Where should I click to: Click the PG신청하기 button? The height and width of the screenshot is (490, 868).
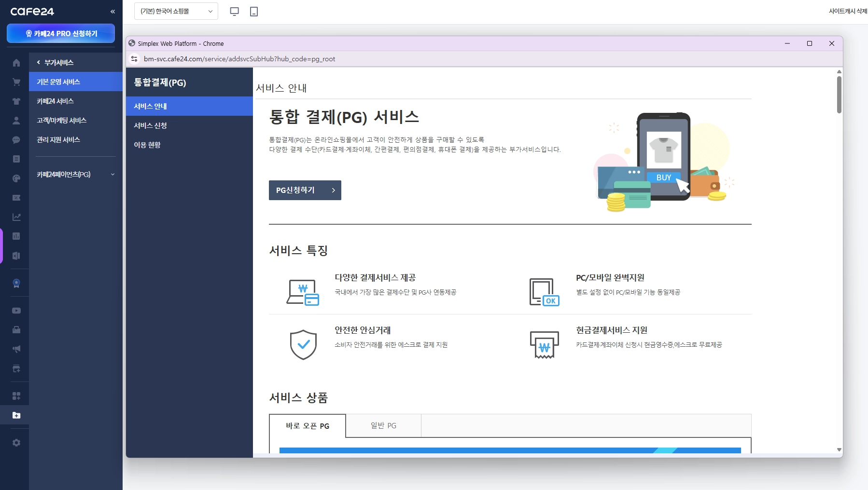tap(305, 190)
